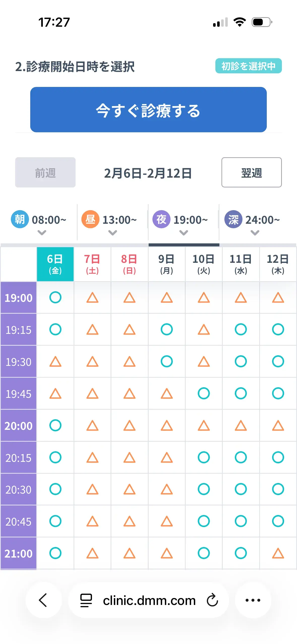The width and height of the screenshot is (297, 644).
Task: Select the 20:30 circle slot on Wednesday the 11th
Action: pos(241,489)
